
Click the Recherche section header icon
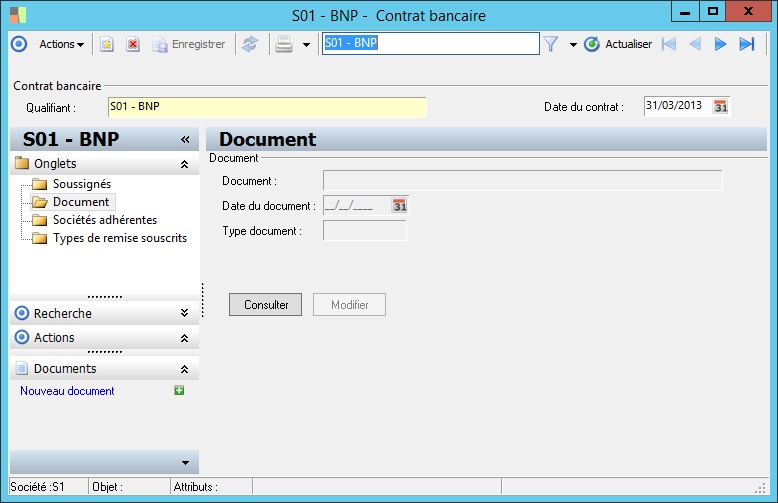coord(22,313)
